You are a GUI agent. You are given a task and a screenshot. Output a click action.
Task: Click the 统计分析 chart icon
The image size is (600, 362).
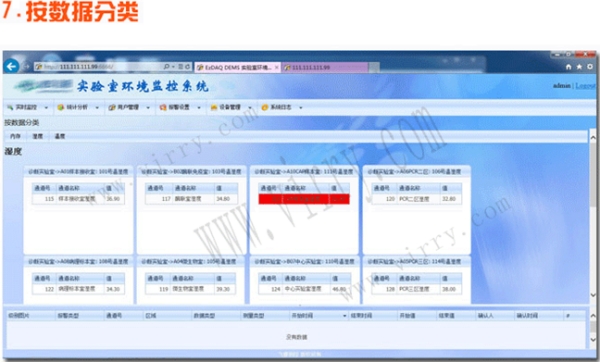60,108
